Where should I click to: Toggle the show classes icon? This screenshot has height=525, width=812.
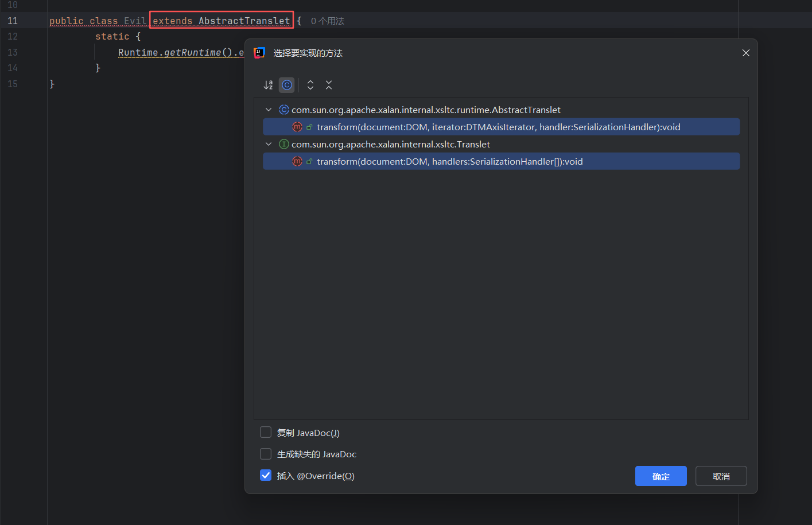(x=287, y=85)
